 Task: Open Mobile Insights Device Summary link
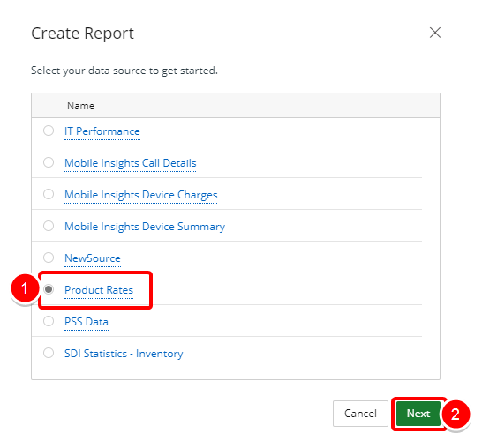tap(145, 227)
